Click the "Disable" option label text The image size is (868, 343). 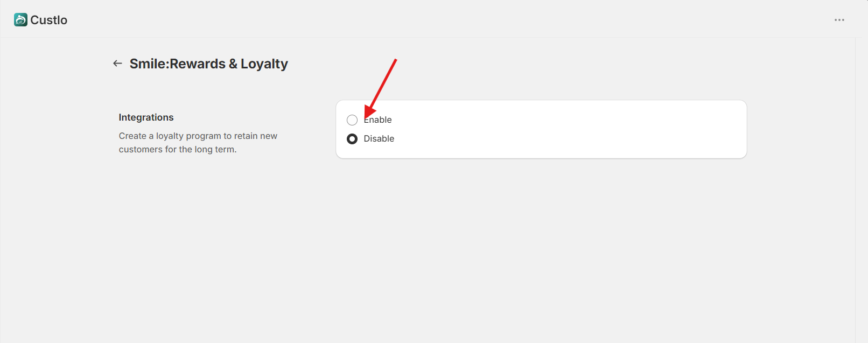(x=379, y=138)
